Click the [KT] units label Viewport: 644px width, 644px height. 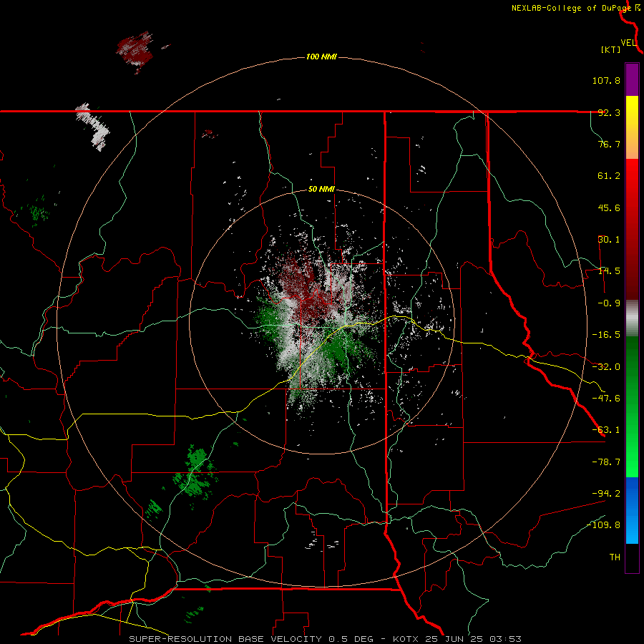(x=611, y=49)
